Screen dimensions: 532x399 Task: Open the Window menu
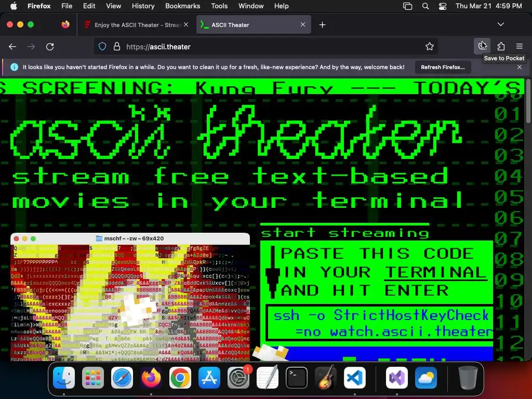point(251,6)
